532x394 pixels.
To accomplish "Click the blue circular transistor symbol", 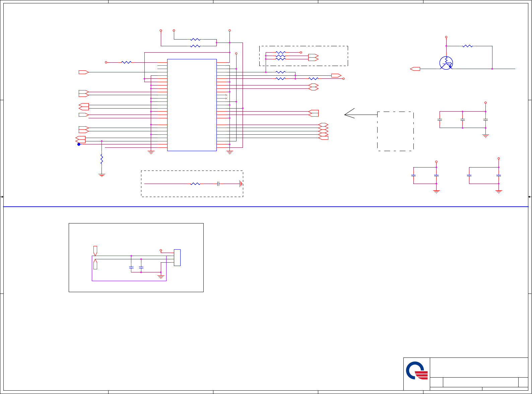I will (446, 63).
